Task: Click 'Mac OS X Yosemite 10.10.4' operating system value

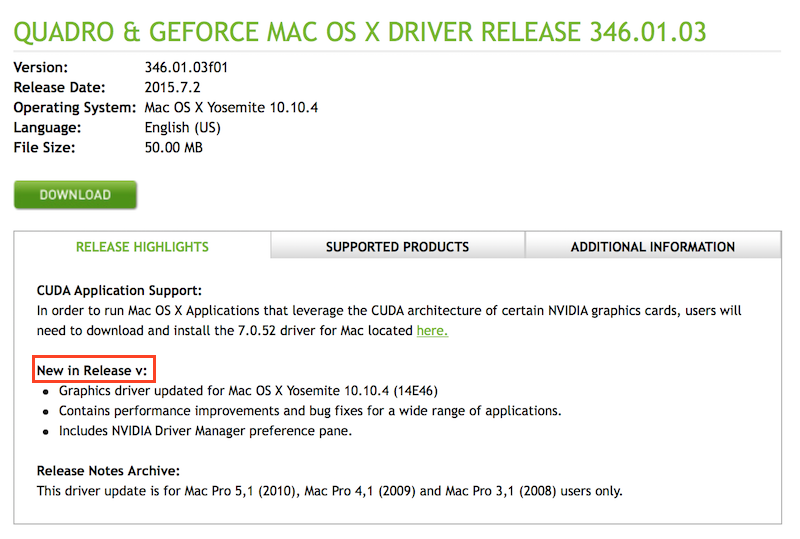Action: tap(231, 108)
